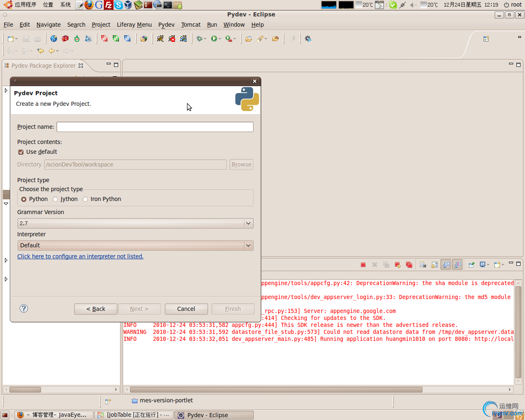The width and height of the screenshot is (525, 420).
Task: Click the External Tools run icon
Action: pos(228,39)
